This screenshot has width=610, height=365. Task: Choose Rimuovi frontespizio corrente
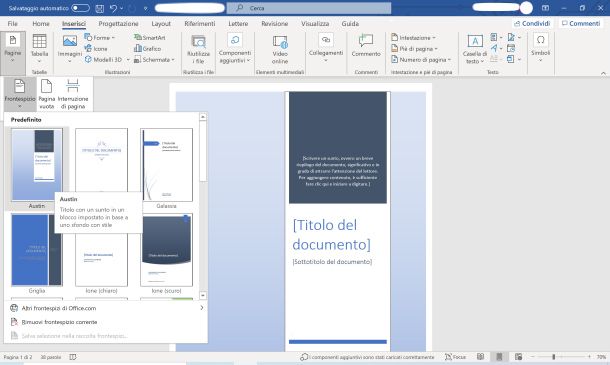pos(106,322)
